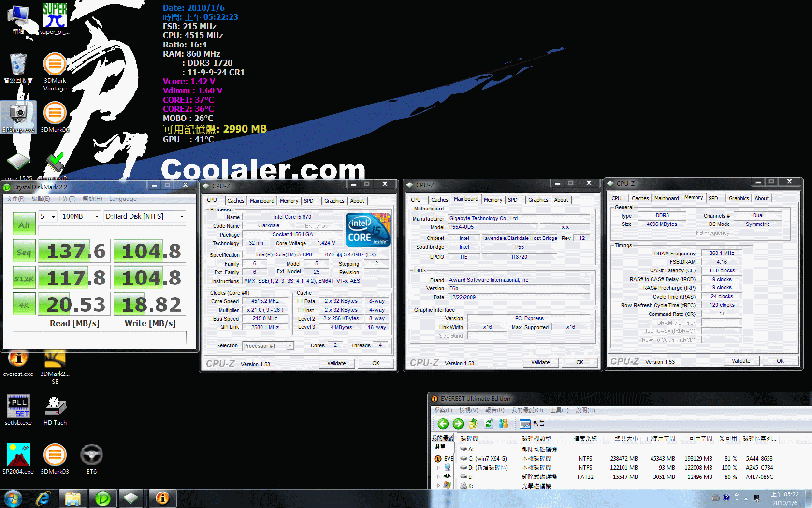The image size is (812, 508).
Task: Open the setfsb.exe desktop icon
Action: tap(18, 410)
